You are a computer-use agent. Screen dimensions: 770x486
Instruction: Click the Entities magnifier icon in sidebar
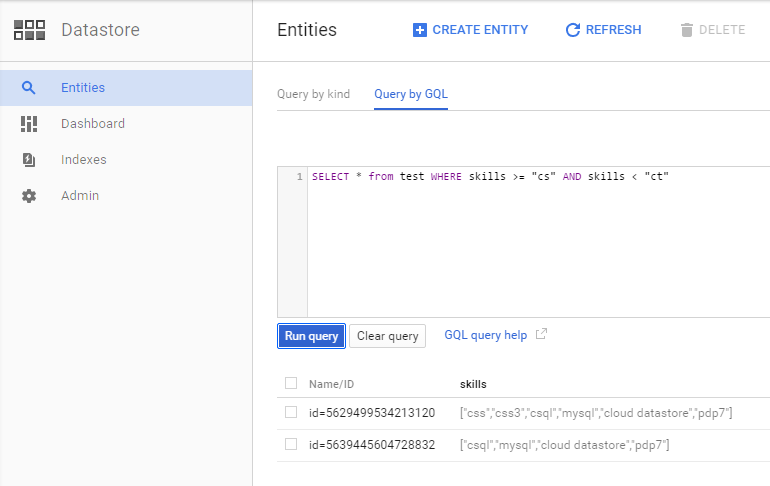(28, 88)
